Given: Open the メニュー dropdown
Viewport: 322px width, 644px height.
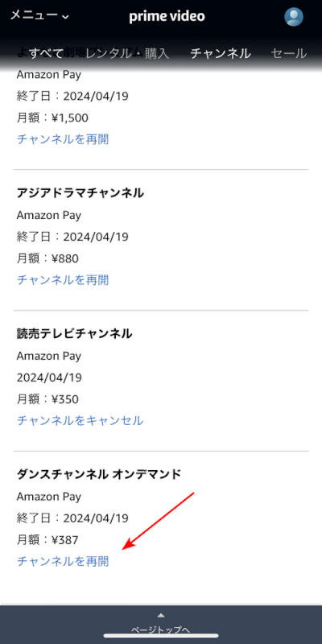Looking at the screenshot, I should coord(39,15).
